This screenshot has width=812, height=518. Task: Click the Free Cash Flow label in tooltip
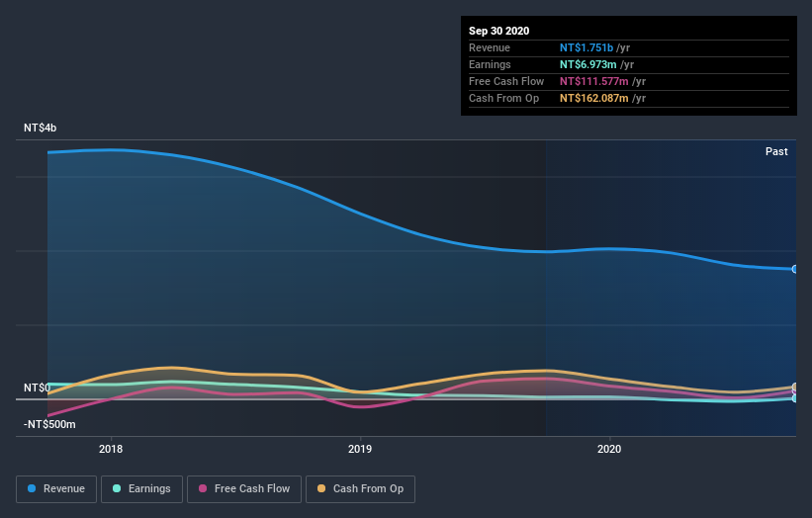click(x=506, y=81)
